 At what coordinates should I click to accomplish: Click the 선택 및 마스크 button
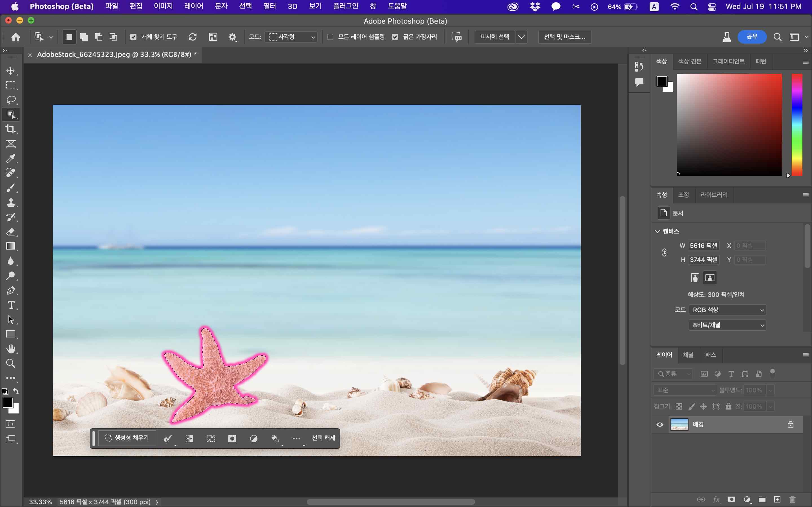pyautogui.click(x=564, y=37)
